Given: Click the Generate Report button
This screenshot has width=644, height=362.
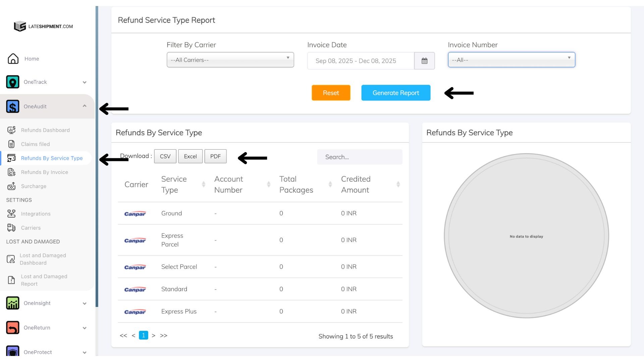Looking at the screenshot, I should pyautogui.click(x=395, y=93).
